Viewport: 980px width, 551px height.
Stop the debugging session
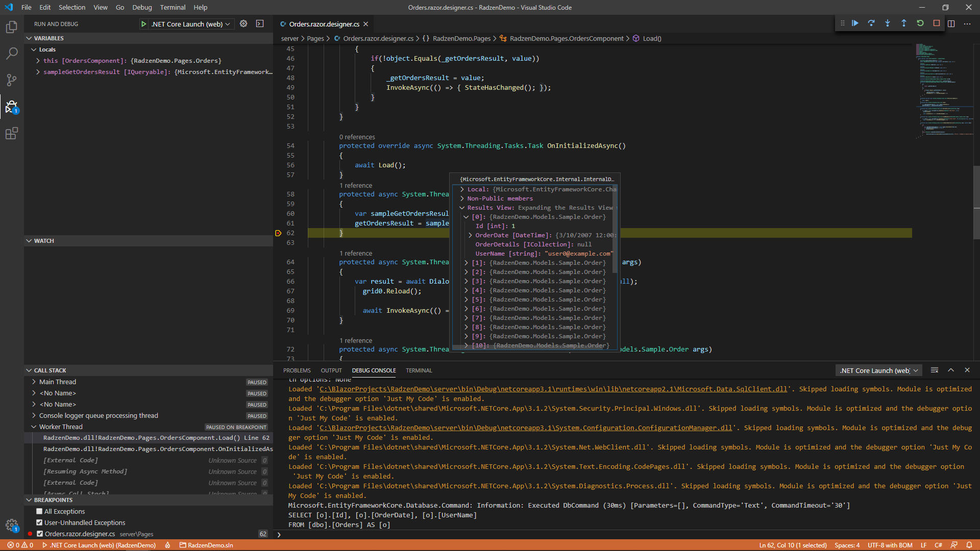coord(937,23)
